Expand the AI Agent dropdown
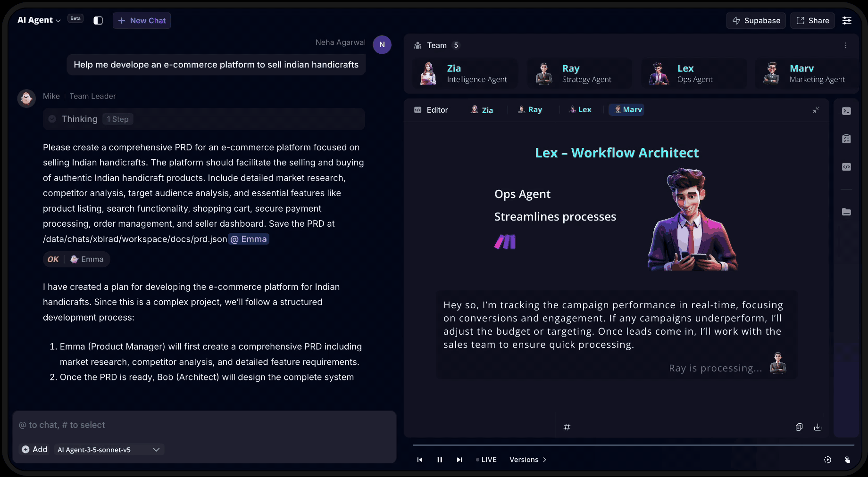 pyautogui.click(x=39, y=20)
